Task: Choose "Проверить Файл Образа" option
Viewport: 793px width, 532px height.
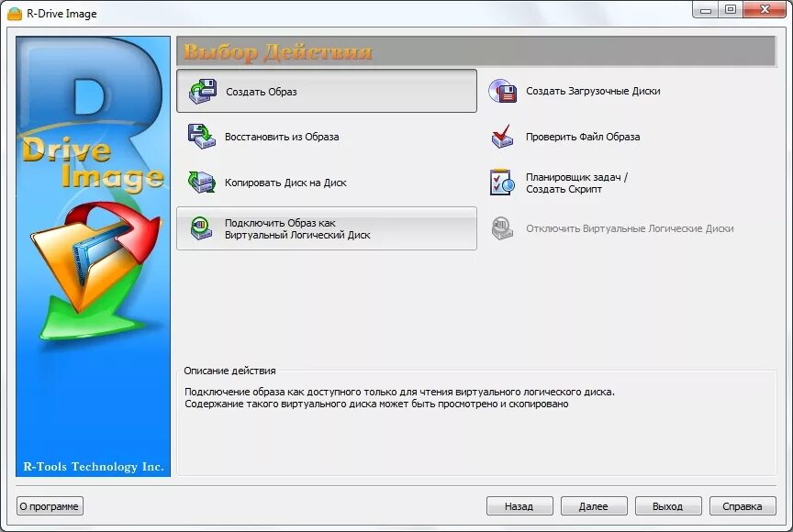Action: click(583, 137)
